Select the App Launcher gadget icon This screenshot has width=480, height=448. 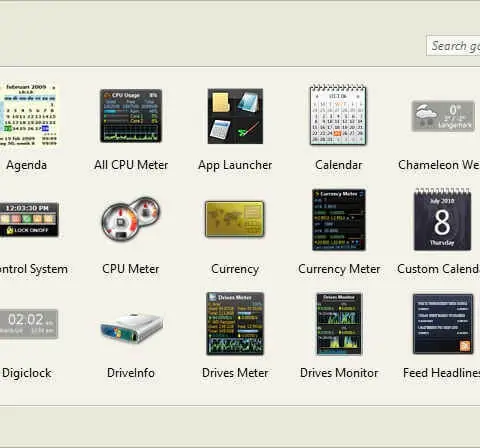(235, 116)
